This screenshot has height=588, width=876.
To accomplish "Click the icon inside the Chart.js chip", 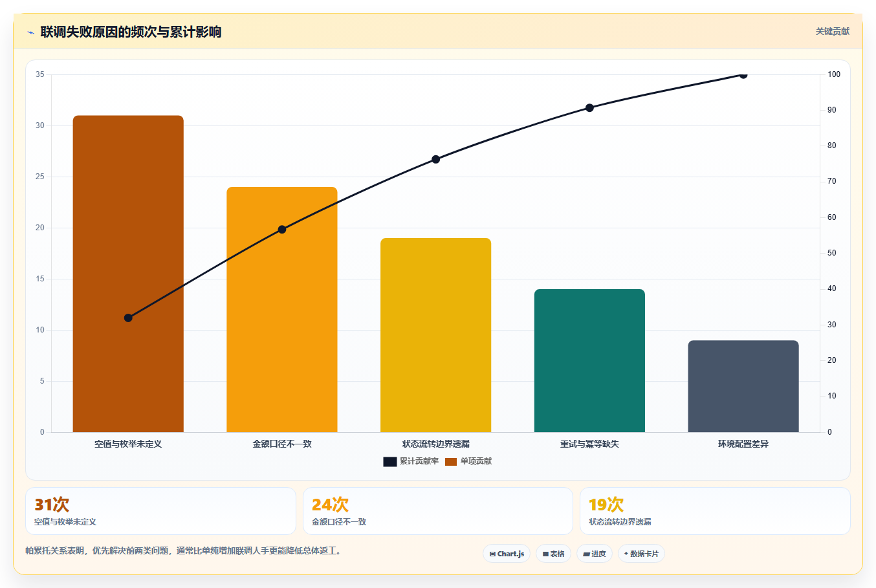I will pyautogui.click(x=492, y=554).
